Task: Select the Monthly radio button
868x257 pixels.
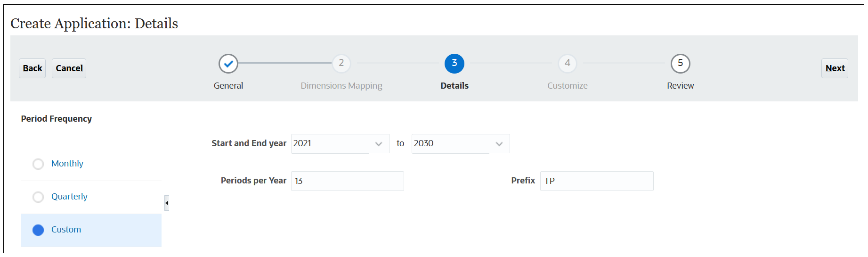Action: tap(38, 164)
